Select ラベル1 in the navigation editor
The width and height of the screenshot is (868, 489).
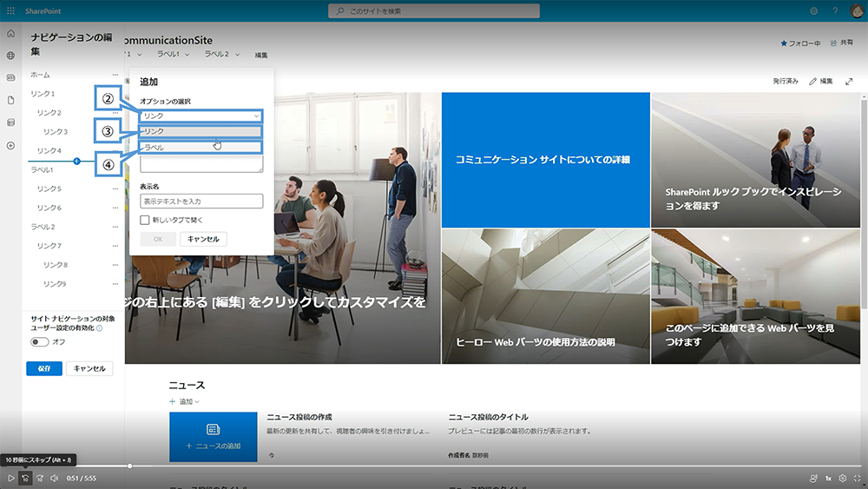pyautogui.click(x=42, y=170)
